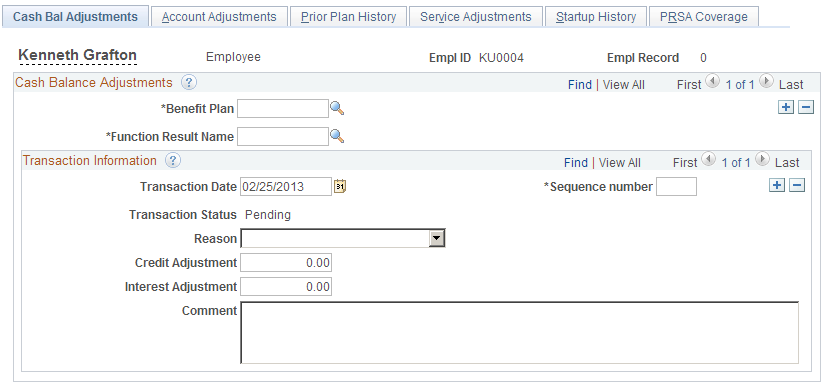Screen dimensions: 829x387
Task: Click Find in Transaction Information header
Action: 576,163
